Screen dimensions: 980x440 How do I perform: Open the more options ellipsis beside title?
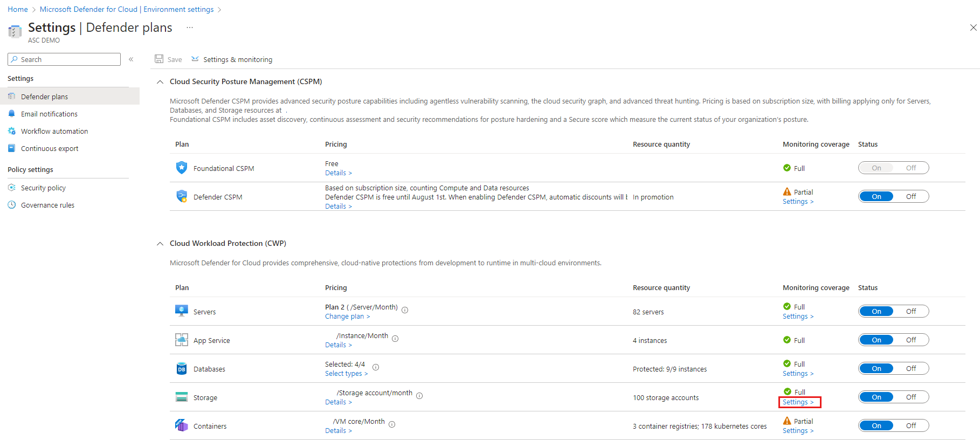(x=190, y=27)
